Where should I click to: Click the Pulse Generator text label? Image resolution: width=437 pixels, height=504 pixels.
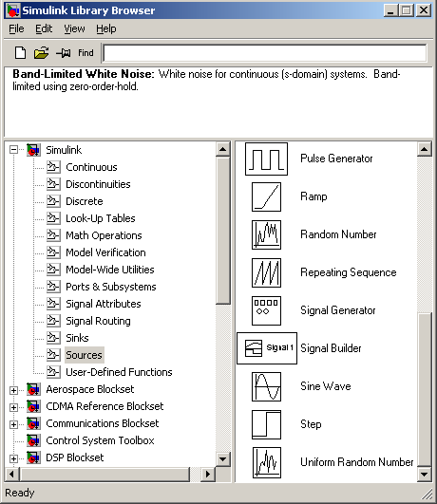336,159
